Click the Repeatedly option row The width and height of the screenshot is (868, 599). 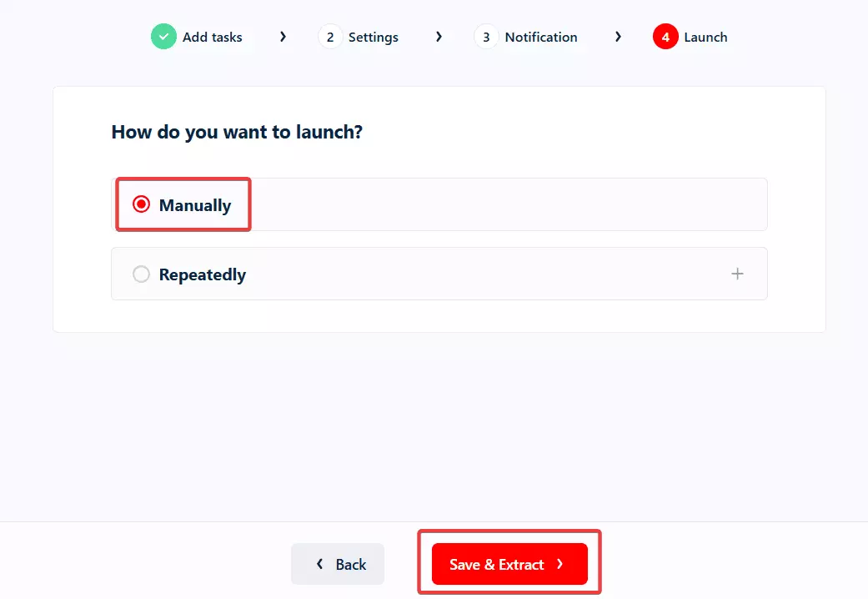pos(439,273)
